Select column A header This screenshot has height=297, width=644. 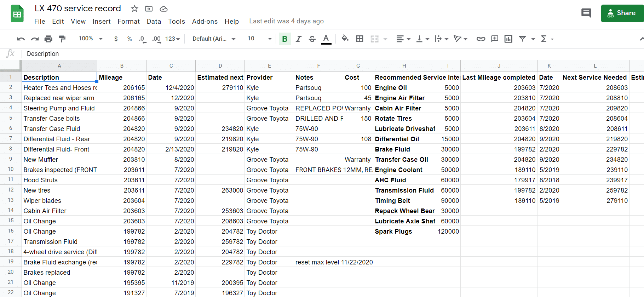[x=59, y=66]
